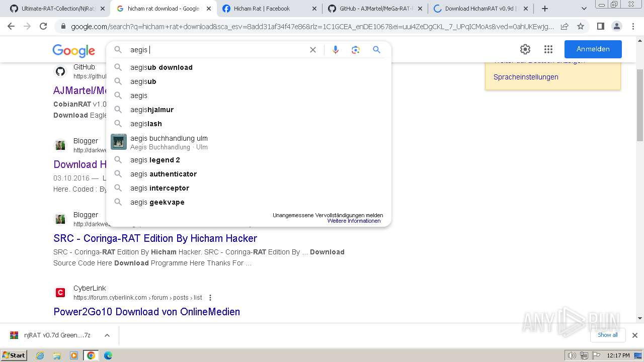The image size is (644, 362).
Task: Click 'Unangemessene Vervollständigungen melden'
Action: (x=328, y=215)
